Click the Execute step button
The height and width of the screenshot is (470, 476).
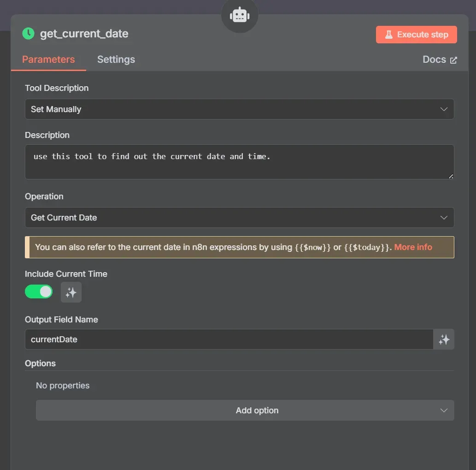pos(416,34)
